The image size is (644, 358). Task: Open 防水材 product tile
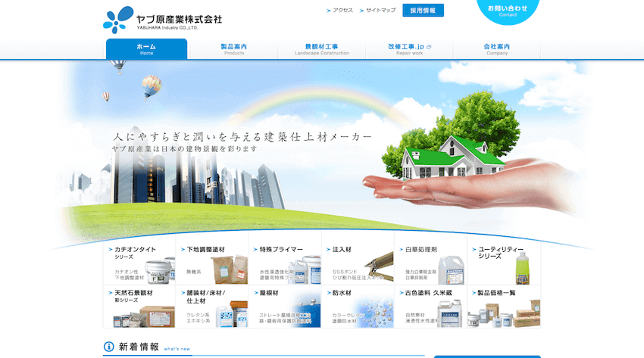358,307
